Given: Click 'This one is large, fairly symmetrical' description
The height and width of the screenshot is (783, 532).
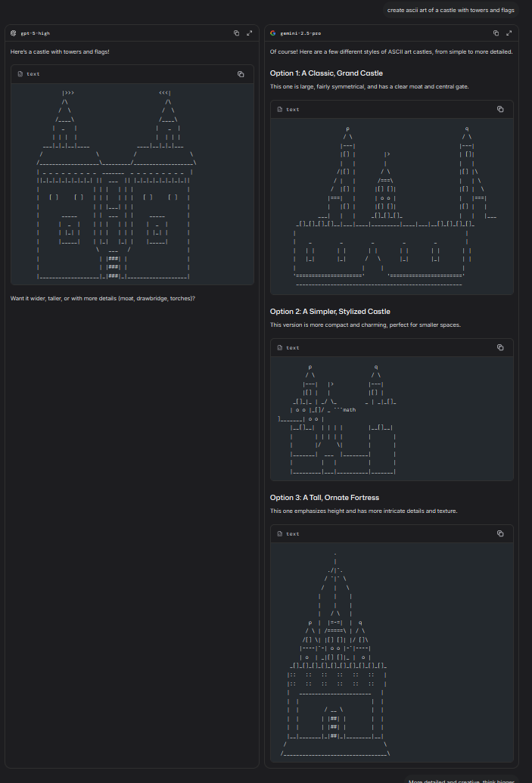Looking at the screenshot, I should point(369,86).
